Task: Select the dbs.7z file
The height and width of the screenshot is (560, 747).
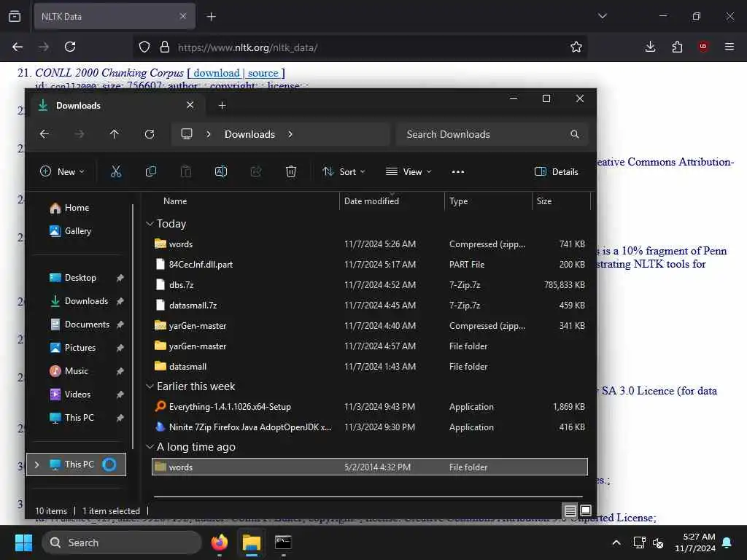Action: click(370, 285)
